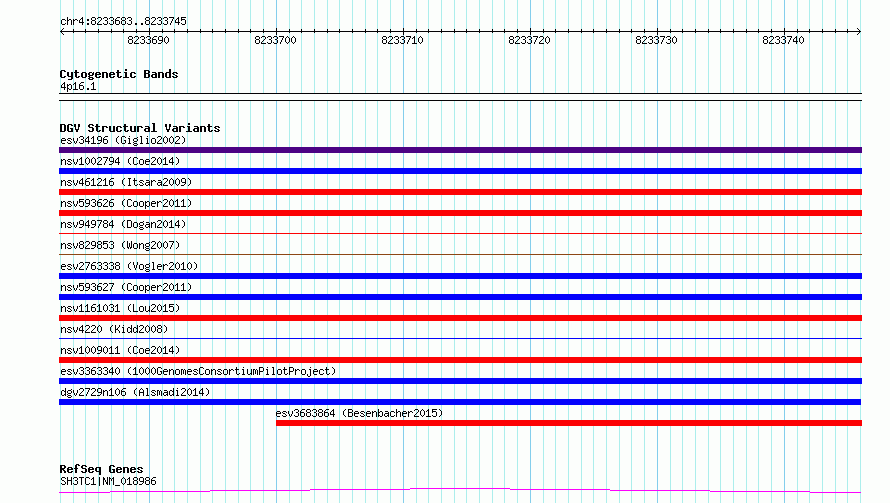Click nsv829853 (Wong2007) label
Viewport: 890px width, 503px height.
point(120,245)
